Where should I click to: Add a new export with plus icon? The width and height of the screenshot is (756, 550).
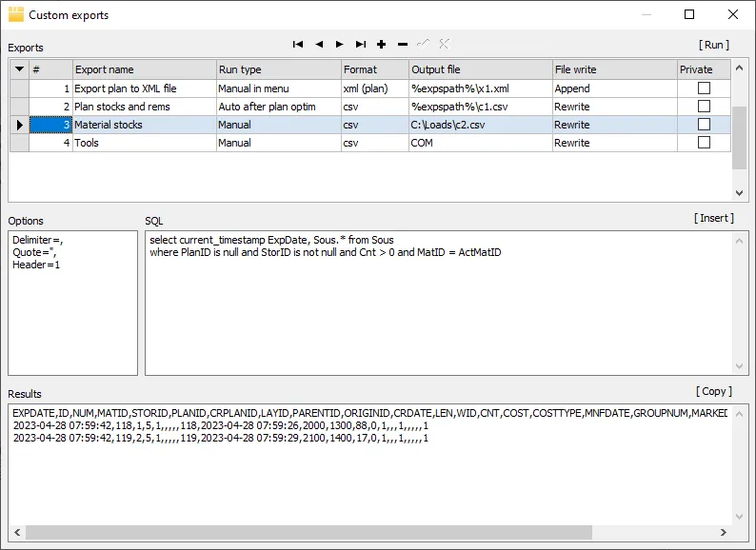point(382,44)
